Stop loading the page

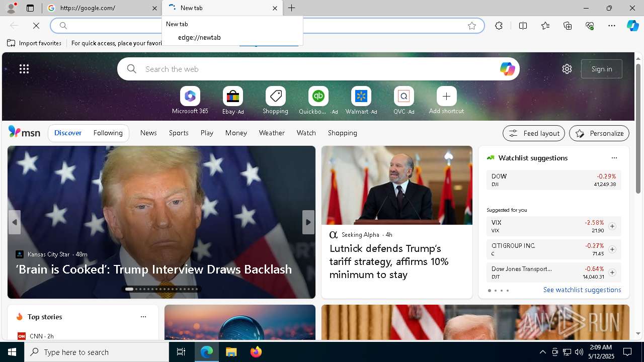[36, 26]
